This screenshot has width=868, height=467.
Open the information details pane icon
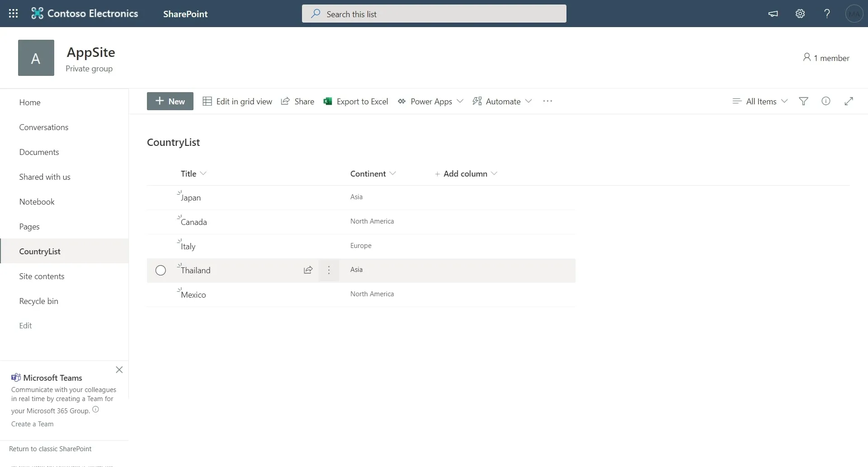click(826, 101)
